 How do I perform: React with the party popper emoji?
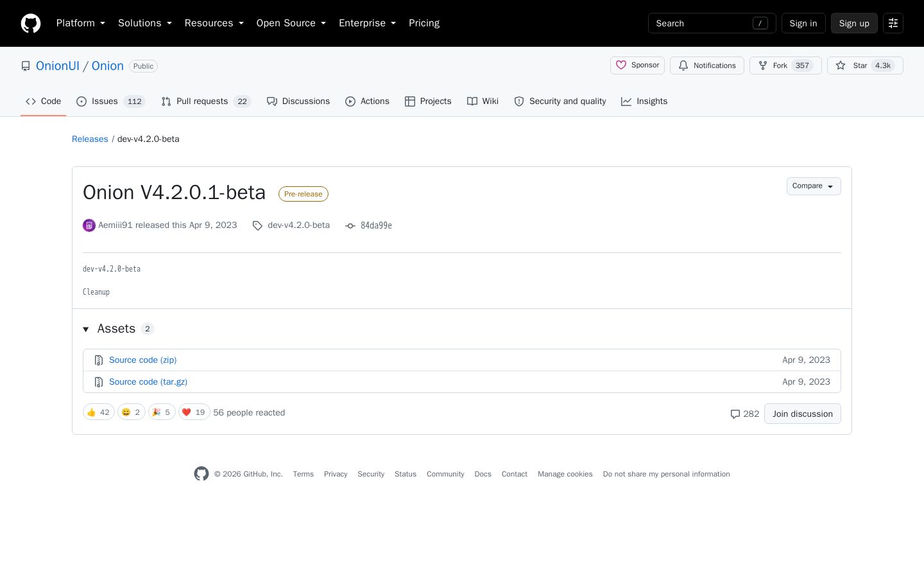162,412
